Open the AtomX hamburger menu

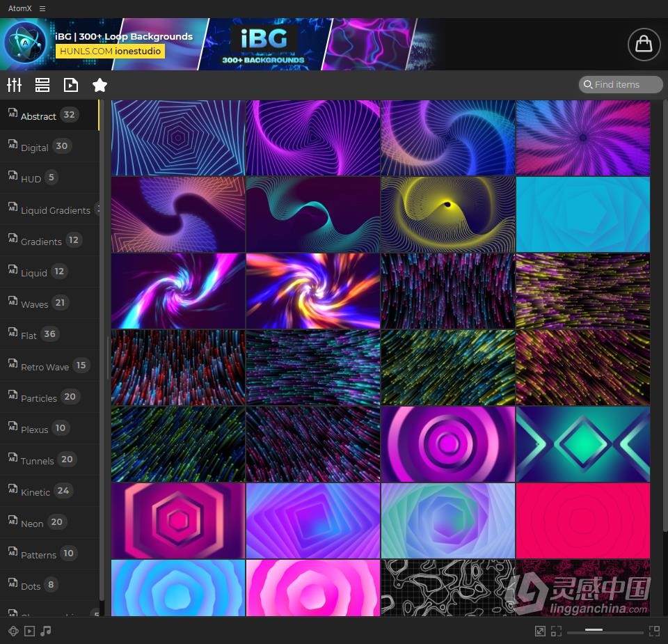(x=42, y=8)
